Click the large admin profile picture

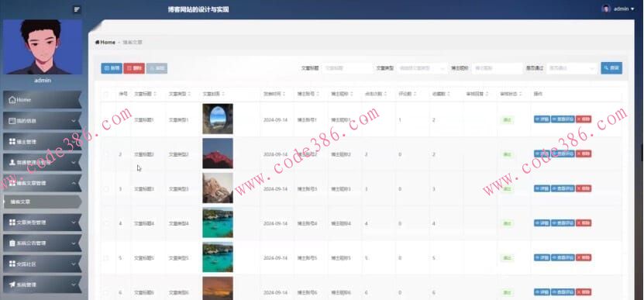tap(43, 47)
